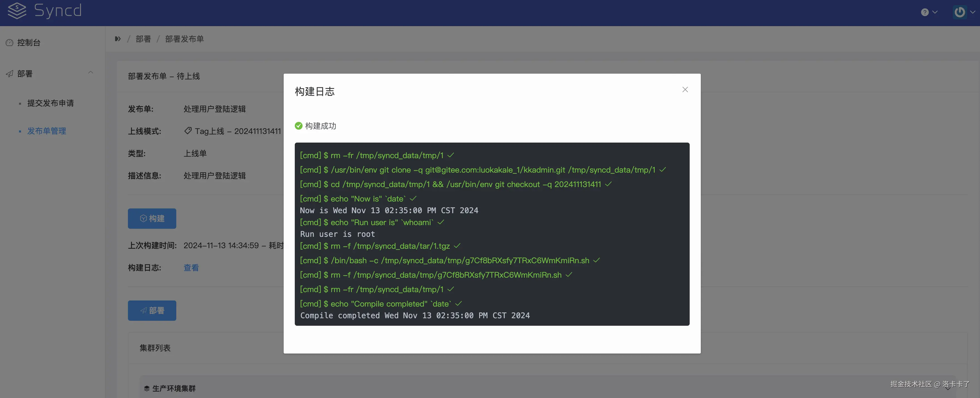Viewport: 980px width, 398px height.
Task: Select 发布单管理 menu item
Action: 46,131
